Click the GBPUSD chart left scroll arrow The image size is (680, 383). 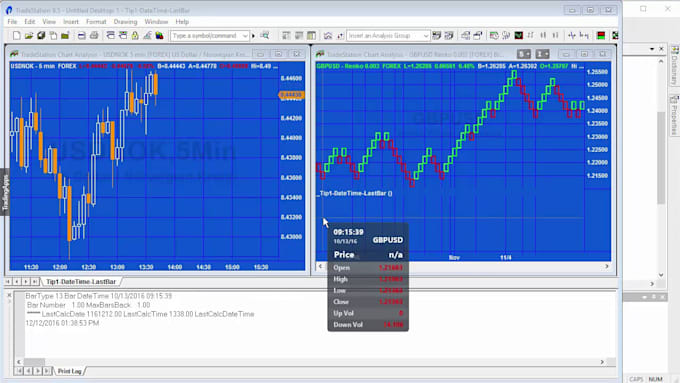(x=320, y=266)
